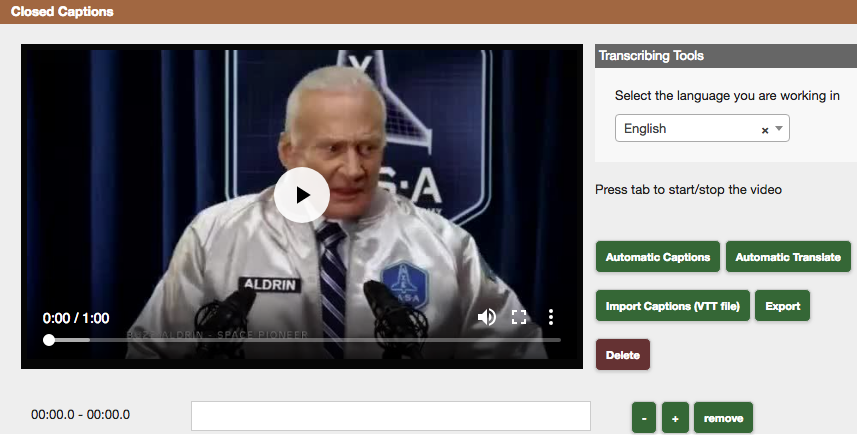
Task: Click the Closed Captions title bar
Action: tap(428, 11)
